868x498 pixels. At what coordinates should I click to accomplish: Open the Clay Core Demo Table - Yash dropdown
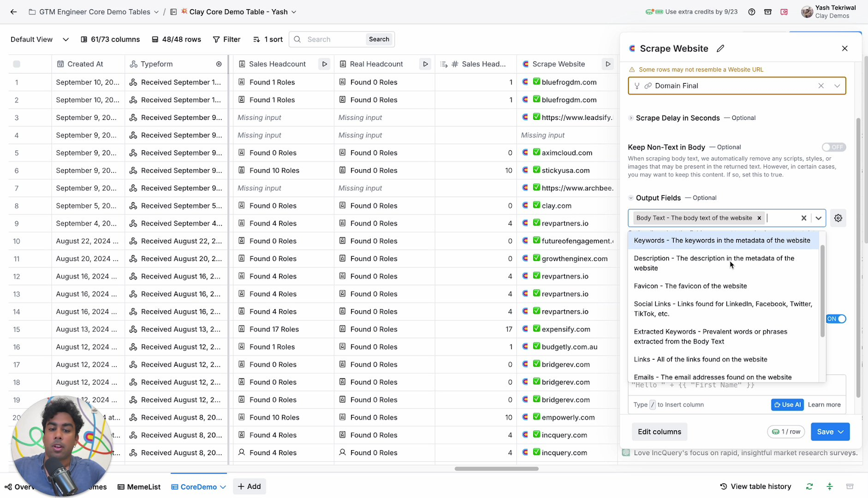(x=294, y=12)
